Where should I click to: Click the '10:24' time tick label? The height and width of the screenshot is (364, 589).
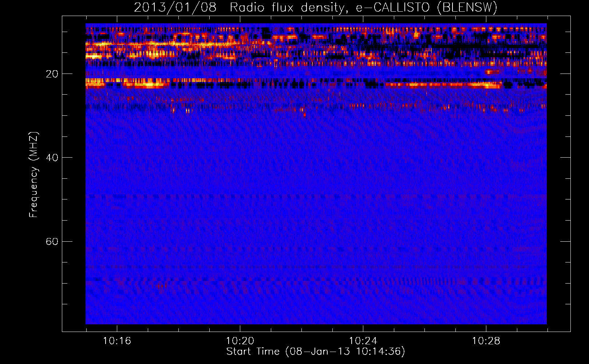coord(363,341)
